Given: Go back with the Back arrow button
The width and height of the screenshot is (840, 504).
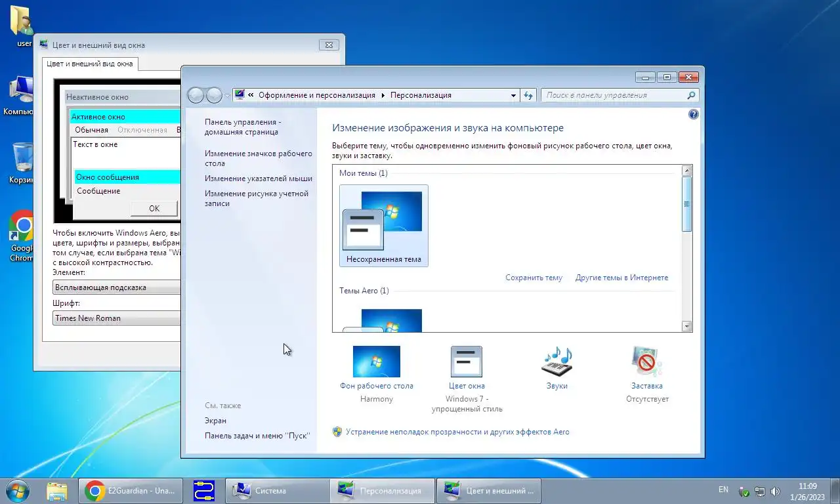Looking at the screenshot, I should pyautogui.click(x=196, y=95).
